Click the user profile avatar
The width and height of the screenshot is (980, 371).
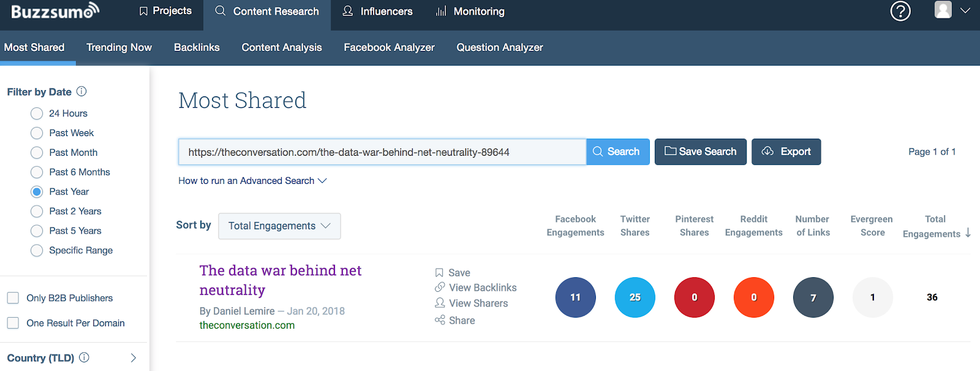coord(943,9)
